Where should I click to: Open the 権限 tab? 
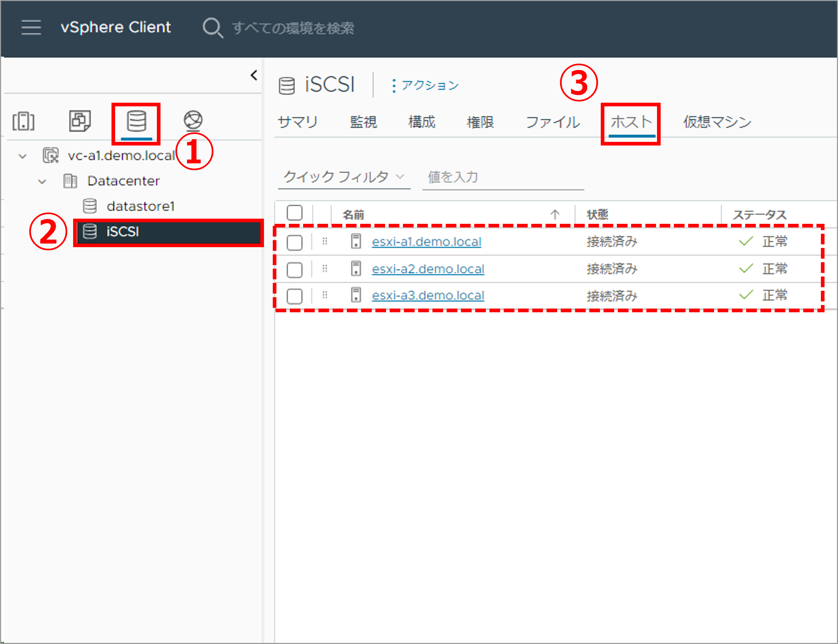(480, 122)
